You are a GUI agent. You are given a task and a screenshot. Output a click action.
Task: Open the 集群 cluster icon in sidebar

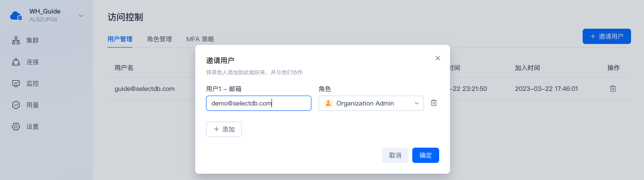coord(16,40)
